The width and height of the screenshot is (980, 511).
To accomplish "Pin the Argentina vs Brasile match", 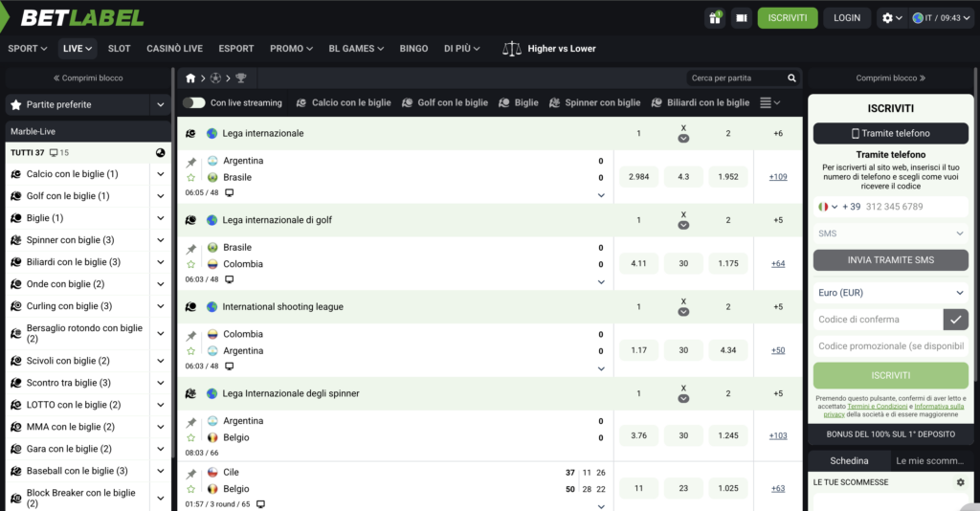I will (191, 163).
